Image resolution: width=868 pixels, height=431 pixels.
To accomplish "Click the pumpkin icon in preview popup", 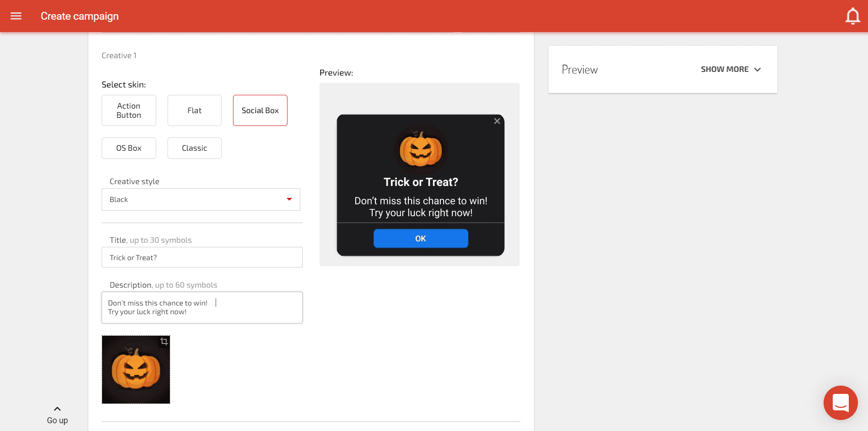I will click(x=421, y=149).
